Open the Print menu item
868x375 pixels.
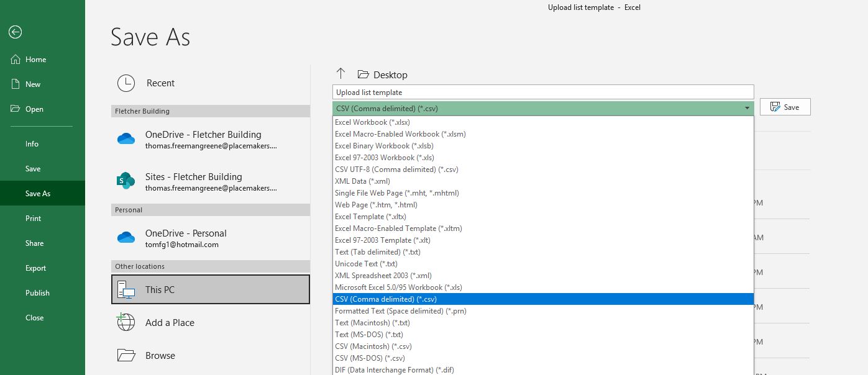[34, 219]
